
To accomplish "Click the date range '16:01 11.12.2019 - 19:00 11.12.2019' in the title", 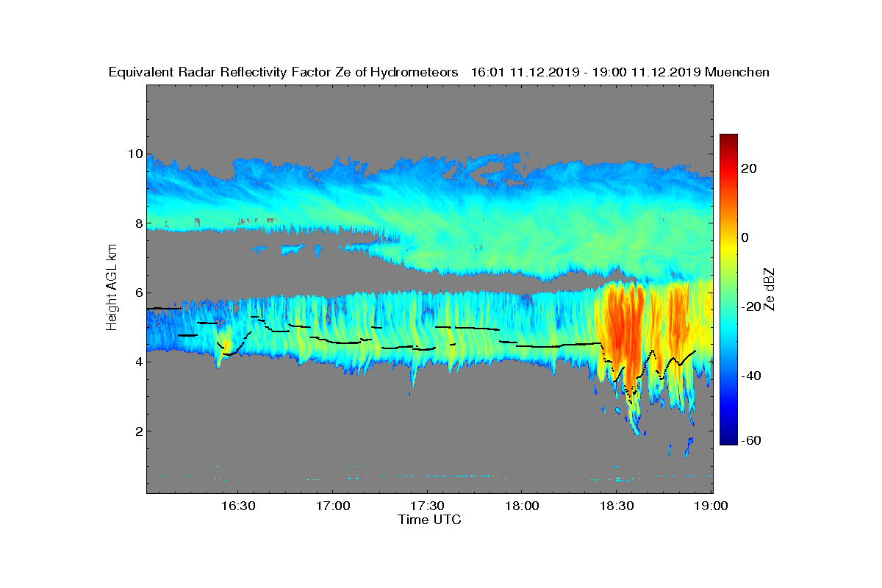I will pyautogui.click(x=585, y=72).
